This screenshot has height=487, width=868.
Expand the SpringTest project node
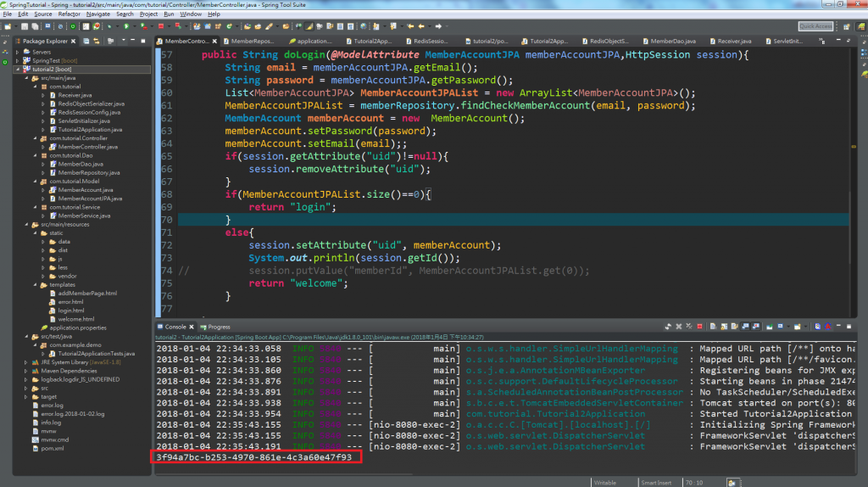coord(18,61)
